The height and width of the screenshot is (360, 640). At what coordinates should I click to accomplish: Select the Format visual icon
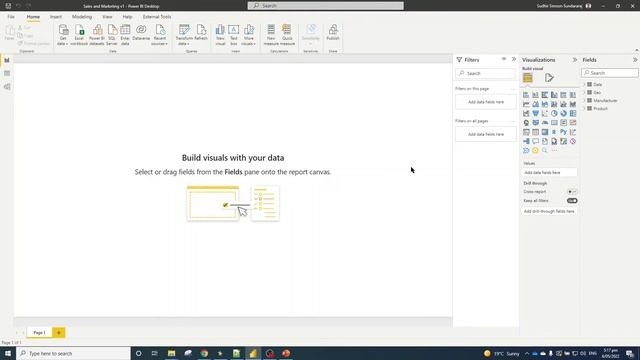tap(549, 78)
